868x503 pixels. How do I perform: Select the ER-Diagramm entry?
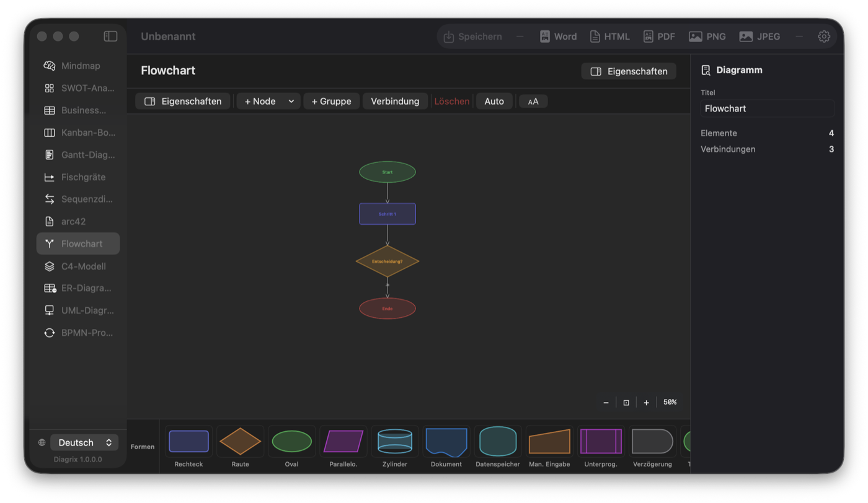tap(78, 288)
